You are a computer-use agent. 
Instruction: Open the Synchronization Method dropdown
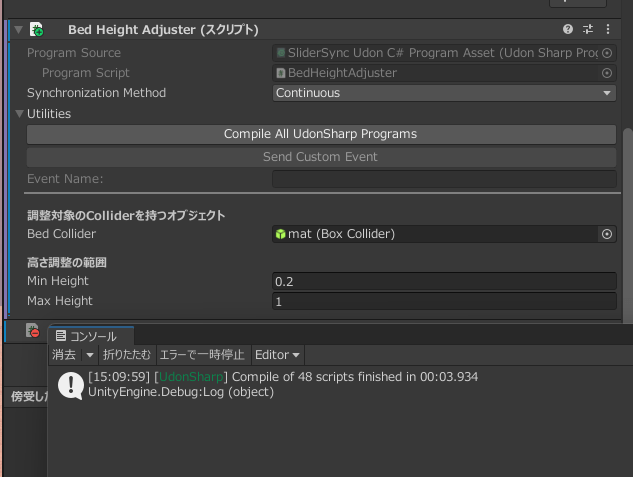pos(444,93)
